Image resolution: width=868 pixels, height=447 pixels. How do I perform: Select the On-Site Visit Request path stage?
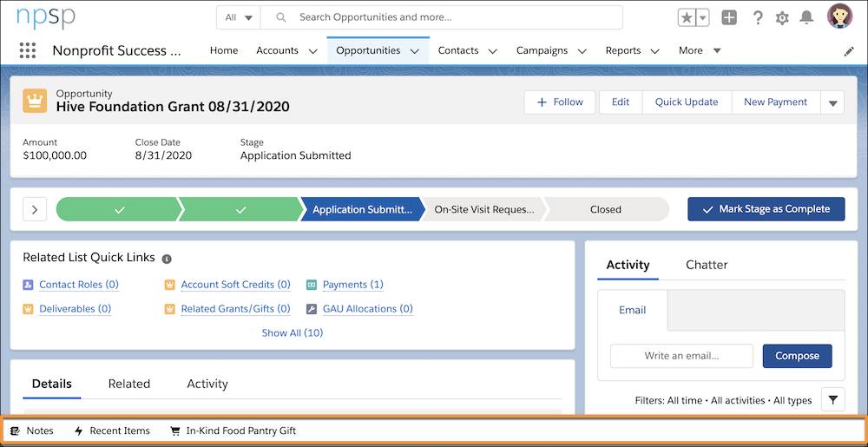tap(484, 210)
